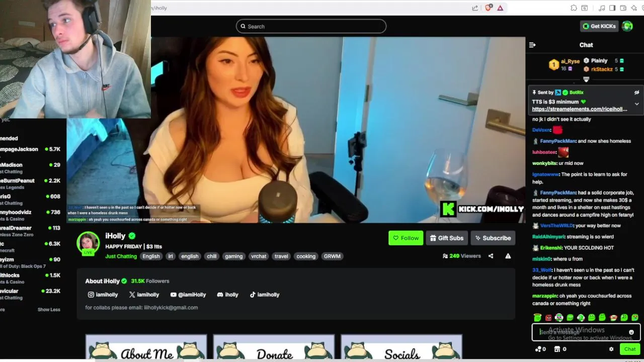Open recommended channel with 23.2K viewers
This screenshot has width=644, height=362.
[x=30, y=294]
